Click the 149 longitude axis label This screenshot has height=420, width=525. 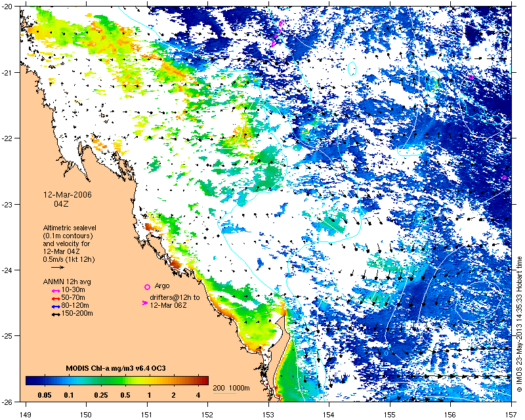[x=26, y=414]
